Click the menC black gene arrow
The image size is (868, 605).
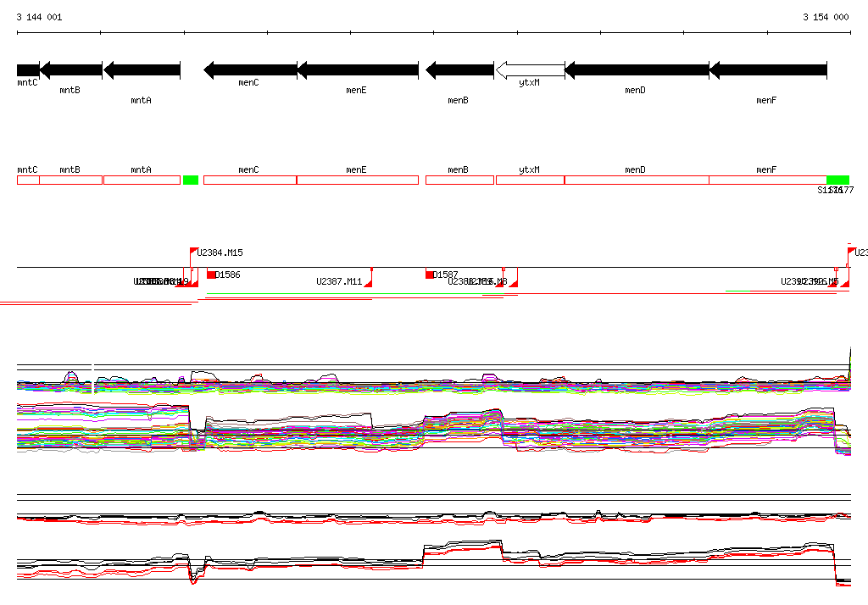pyautogui.click(x=250, y=69)
